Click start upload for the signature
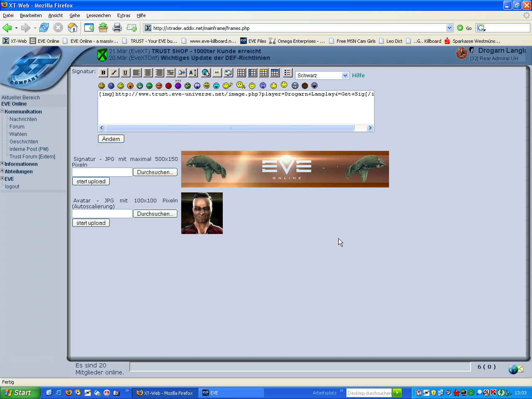 pos(91,181)
